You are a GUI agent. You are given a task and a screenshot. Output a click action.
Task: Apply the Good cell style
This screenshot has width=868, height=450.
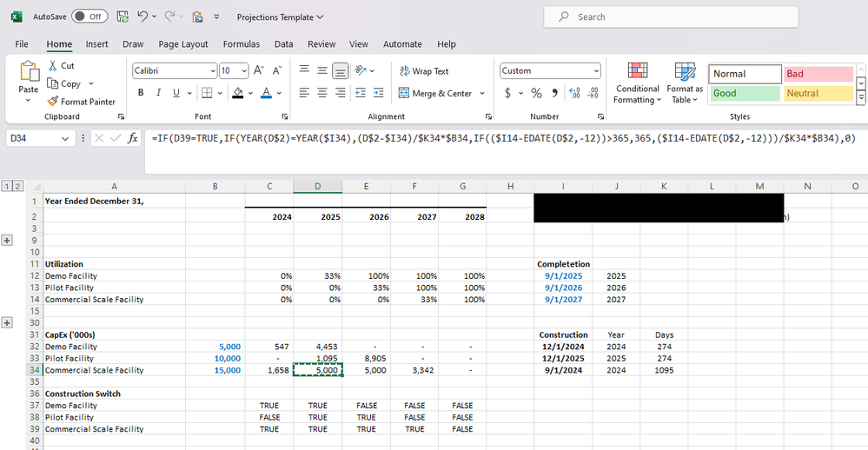(x=745, y=93)
